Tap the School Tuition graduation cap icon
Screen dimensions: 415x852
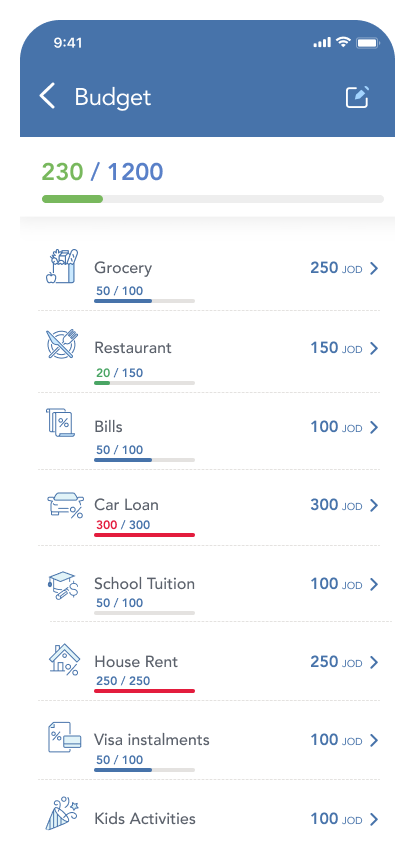point(63,585)
